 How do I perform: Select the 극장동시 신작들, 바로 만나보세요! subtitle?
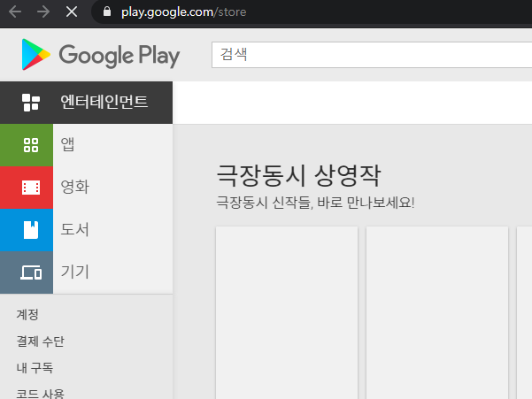[315, 203]
